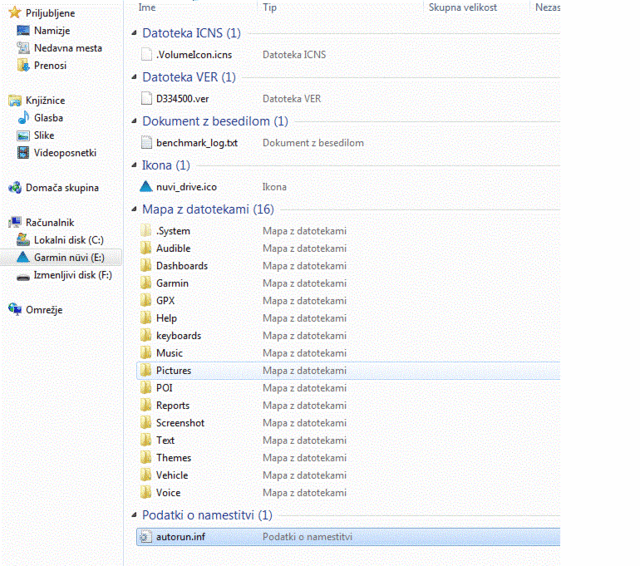Collapse the Datoteka ICNS (1) group
This screenshot has width=640, height=566.
pos(134,33)
